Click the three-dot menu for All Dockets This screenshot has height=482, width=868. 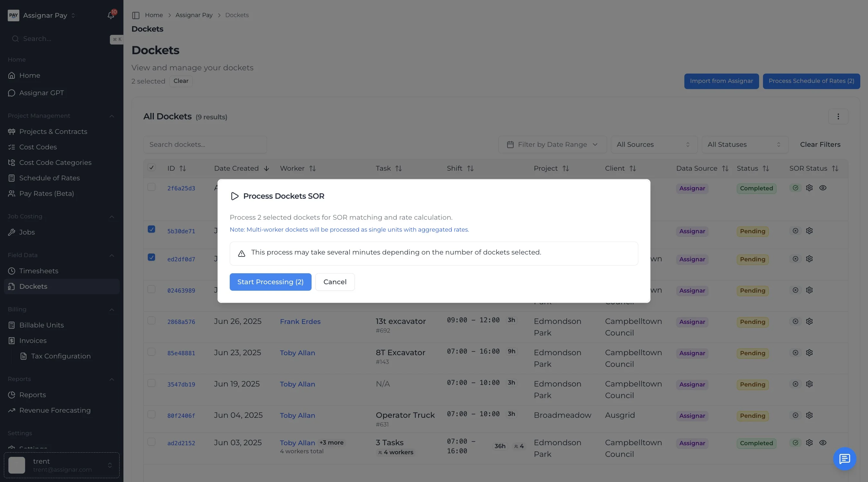tap(838, 117)
